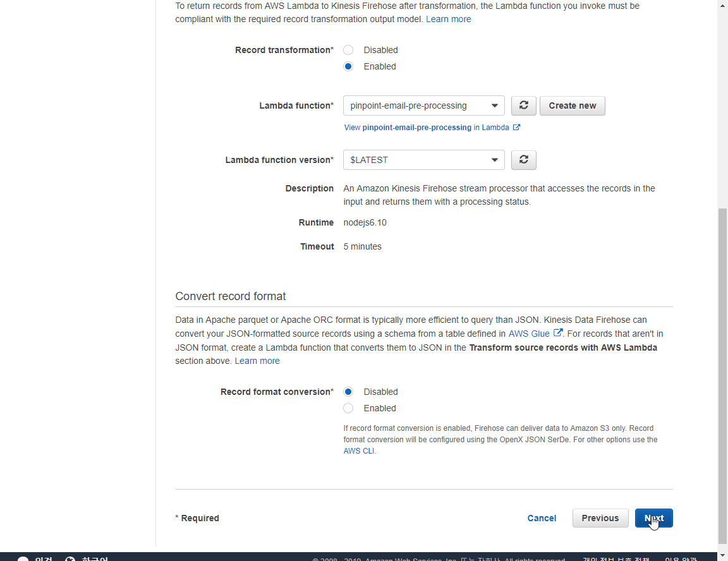Open the Lambda function version dropdown
The height and width of the screenshot is (561, 728).
tap(424, 160)
